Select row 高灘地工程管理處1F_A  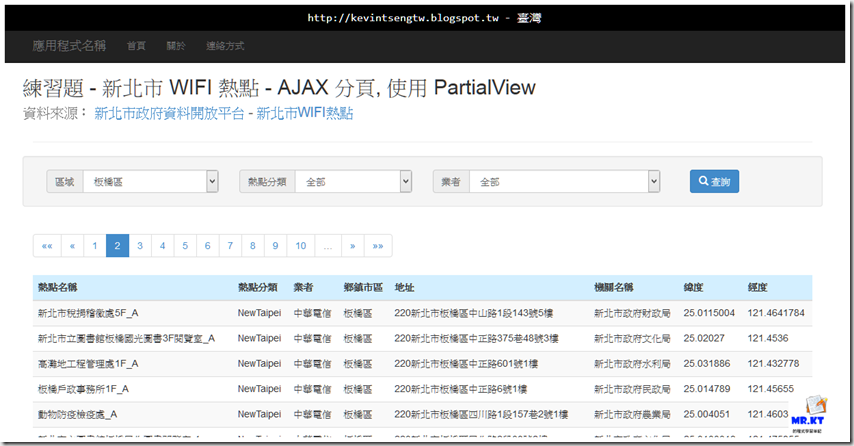pos(422,364)
